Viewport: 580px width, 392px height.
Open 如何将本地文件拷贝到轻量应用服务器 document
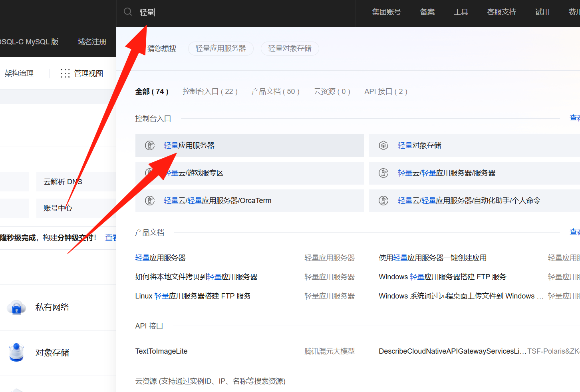[197, 277]
